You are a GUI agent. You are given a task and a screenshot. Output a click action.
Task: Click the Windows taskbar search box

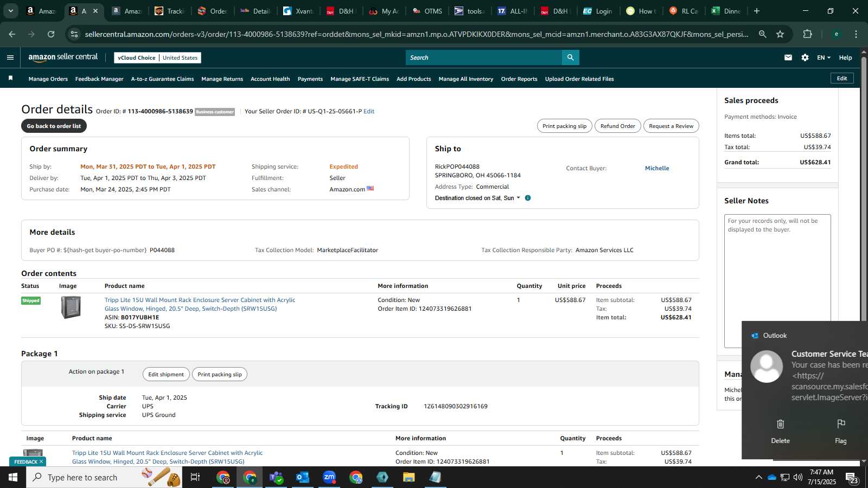click(x=104, y=477)
